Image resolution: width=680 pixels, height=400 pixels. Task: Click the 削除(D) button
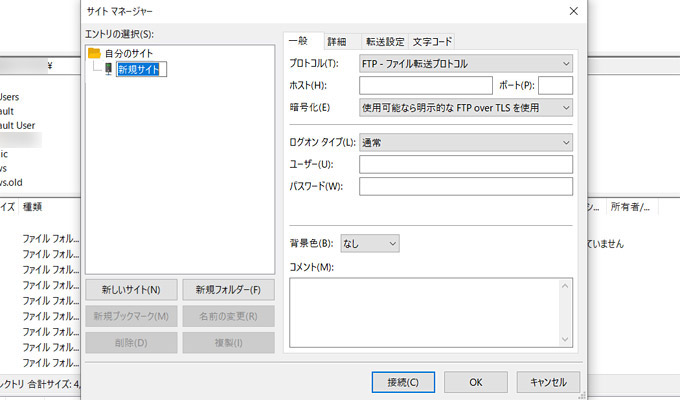(x=131, y=343)
